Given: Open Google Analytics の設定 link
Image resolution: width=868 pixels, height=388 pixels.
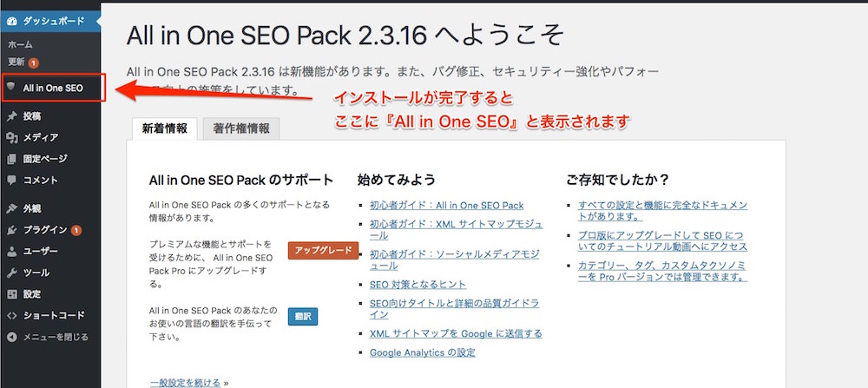Looking at the screenshot, I should [x=423, y=352].
